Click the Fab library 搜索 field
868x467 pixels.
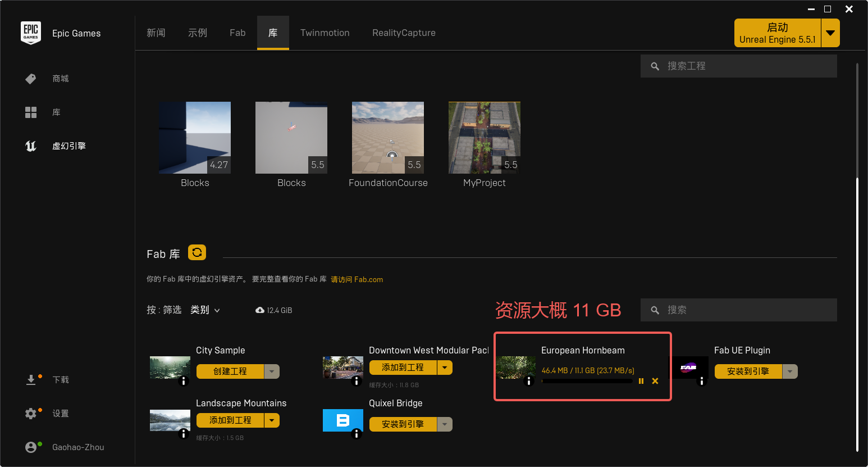[739, 310]
